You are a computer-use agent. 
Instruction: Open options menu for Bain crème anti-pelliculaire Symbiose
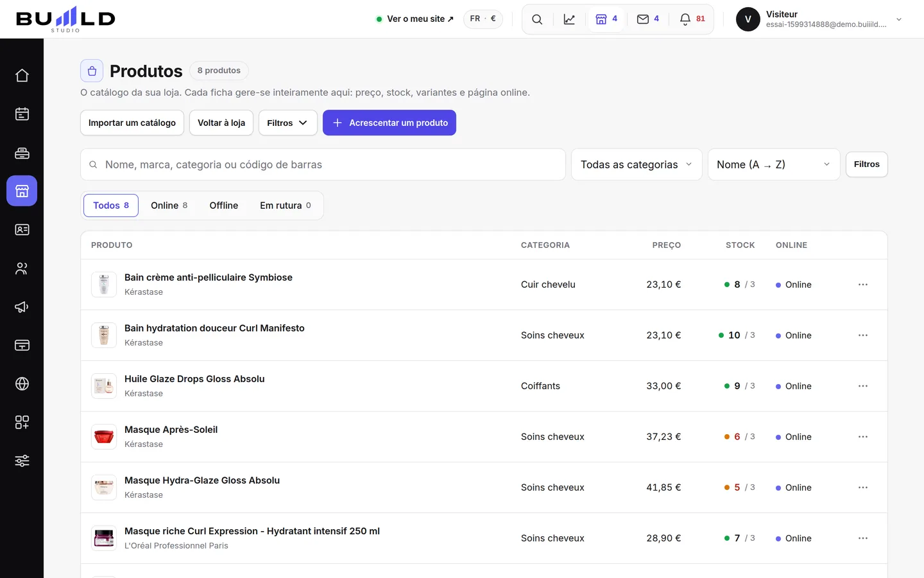pyautogui.click(x=863, y=285)
